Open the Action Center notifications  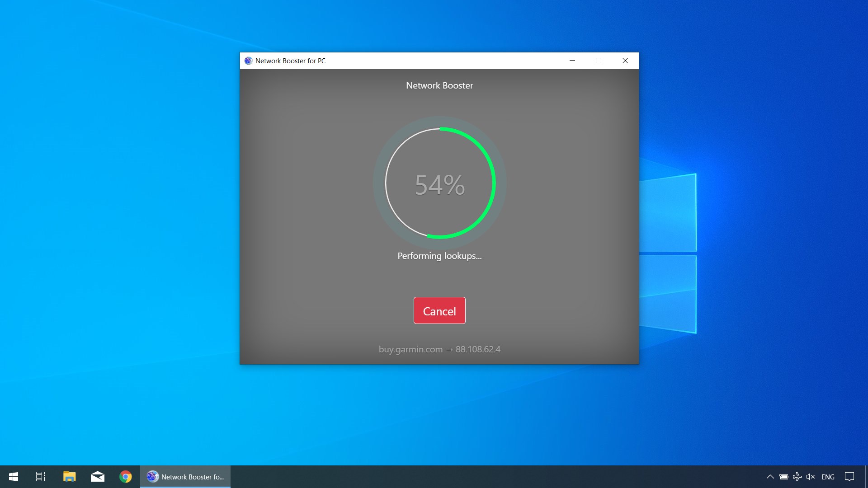click(849, 477)
